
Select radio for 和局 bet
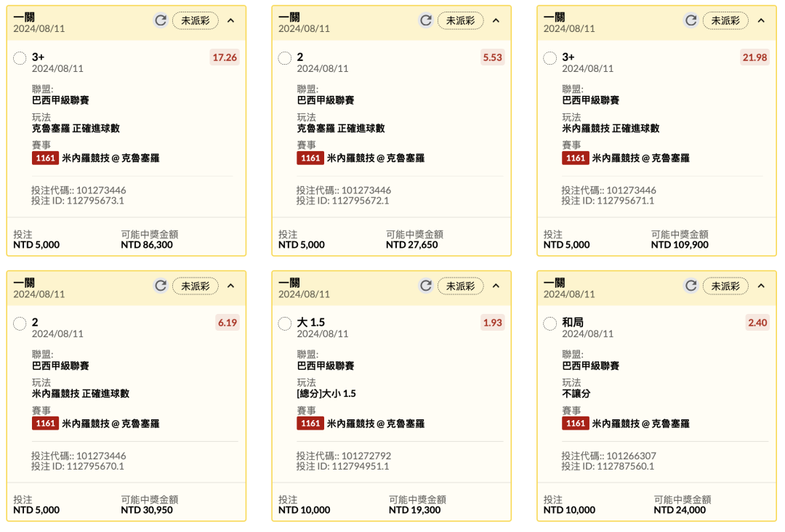click(549, 323)
